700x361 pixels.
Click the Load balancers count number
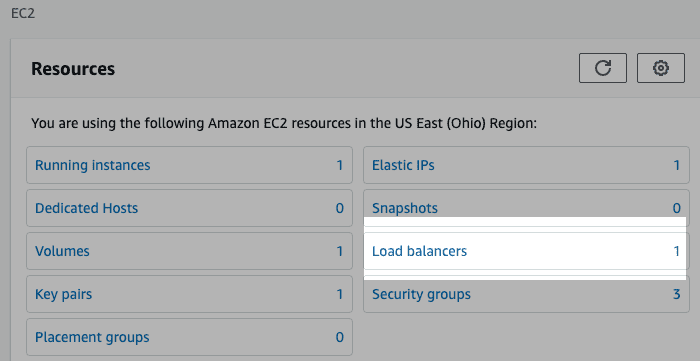point(677,251)
